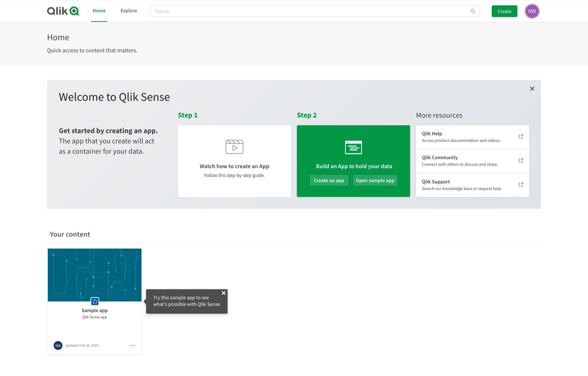This screenshot has width=588, height=376.
Task: Dismiss the sample app tooltip
Action: [x=223, y=293]
